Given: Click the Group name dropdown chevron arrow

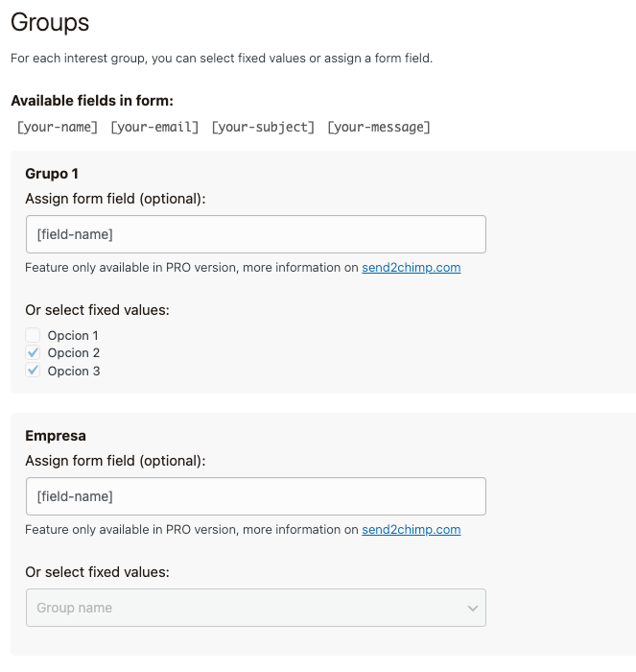Looking at the screenshot, I should click(x=472, y=608).
